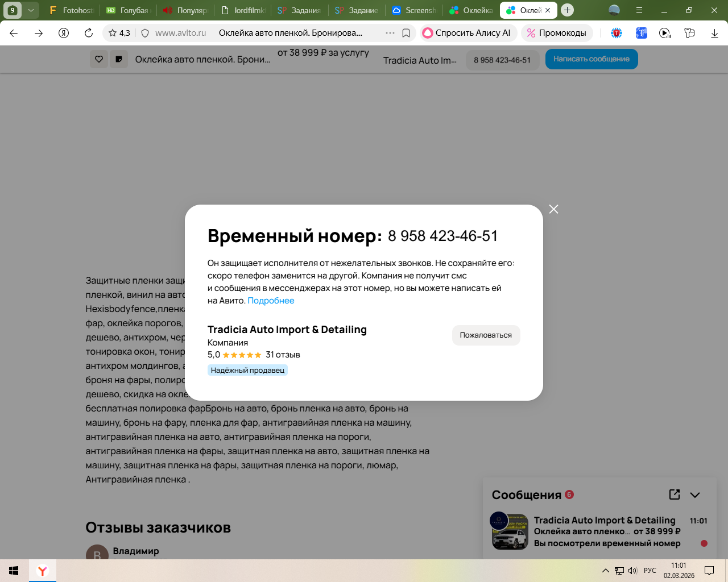The image size is (728, 582).
Task: Show hidden system tray icons
Action: pos(606,571)
